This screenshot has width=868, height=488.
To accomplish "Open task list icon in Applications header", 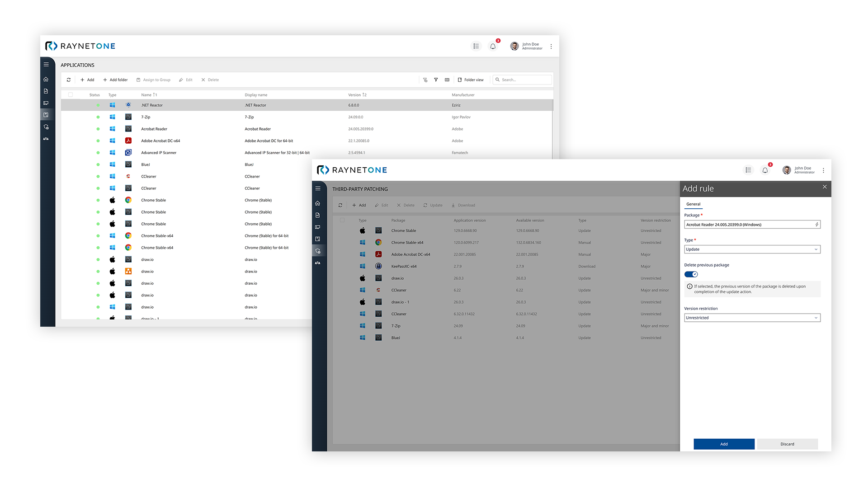I will point(476,46).
